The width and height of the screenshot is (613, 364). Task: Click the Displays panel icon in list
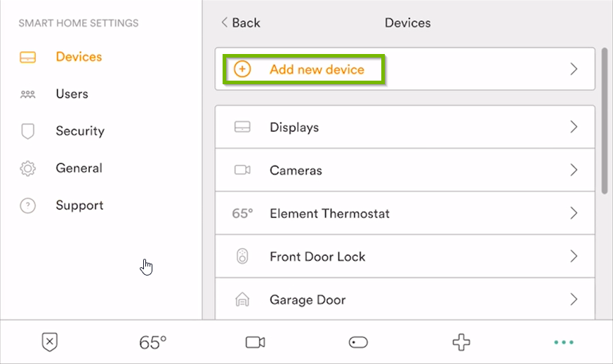242,127
